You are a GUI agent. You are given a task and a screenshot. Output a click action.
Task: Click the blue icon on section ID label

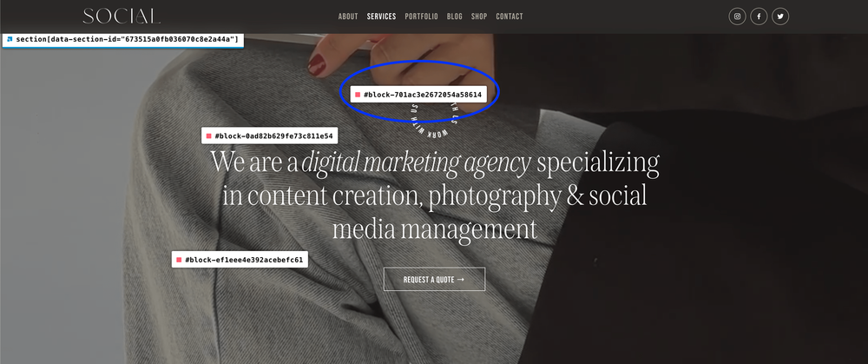point(10,39)
